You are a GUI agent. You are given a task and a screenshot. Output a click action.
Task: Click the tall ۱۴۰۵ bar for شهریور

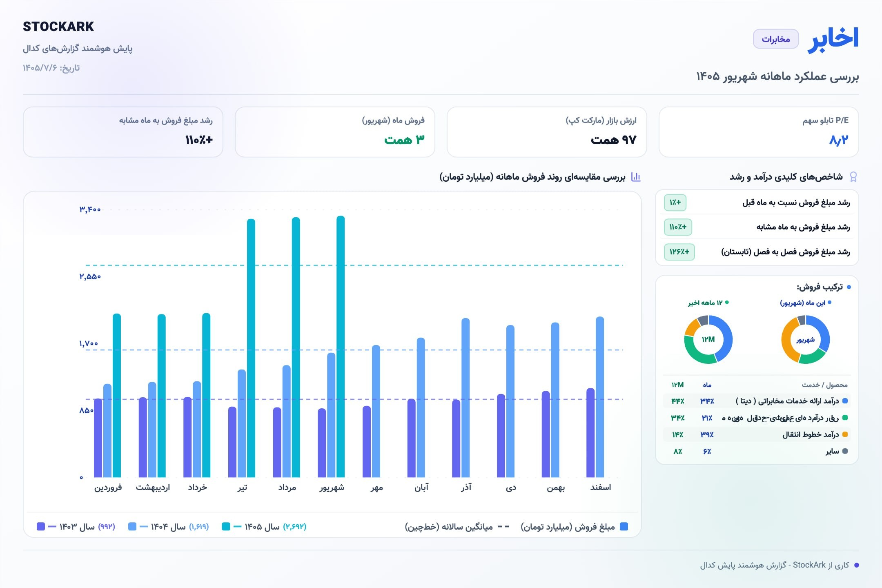(x=341, y=347)
